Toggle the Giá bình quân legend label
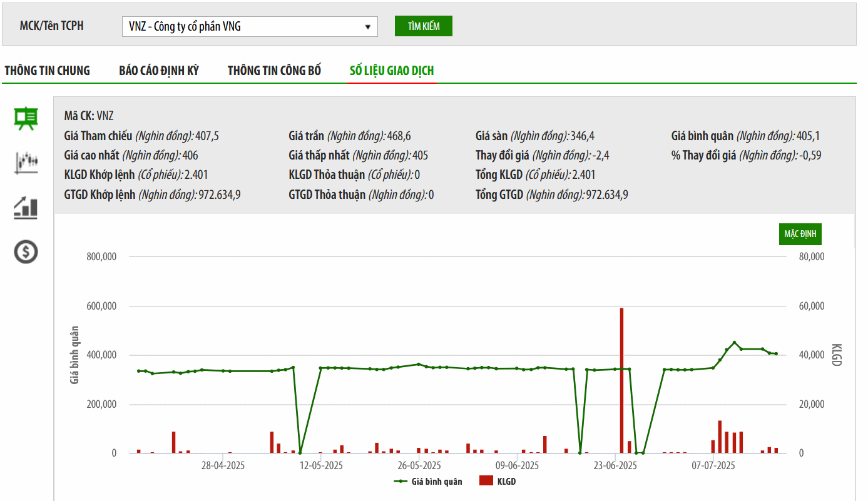868x501 pixels. [x=437, y=482]
